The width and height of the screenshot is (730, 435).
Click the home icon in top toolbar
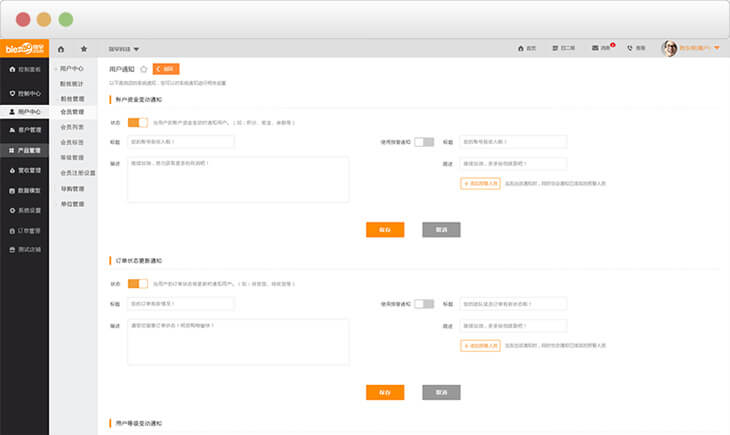tap(61, 48)
